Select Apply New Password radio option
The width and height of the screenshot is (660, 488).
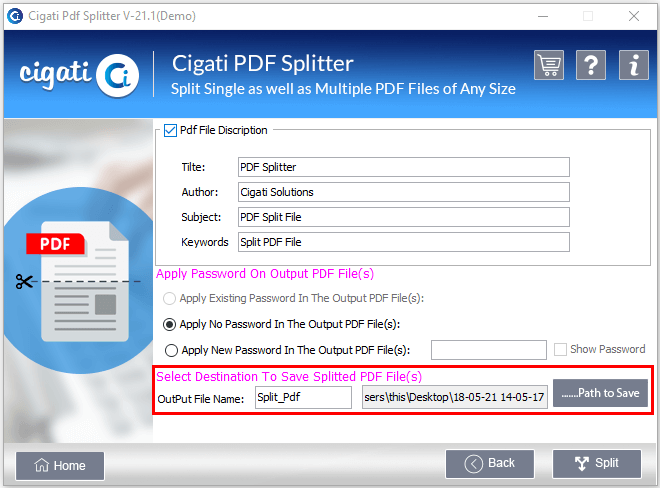(171, 350)
